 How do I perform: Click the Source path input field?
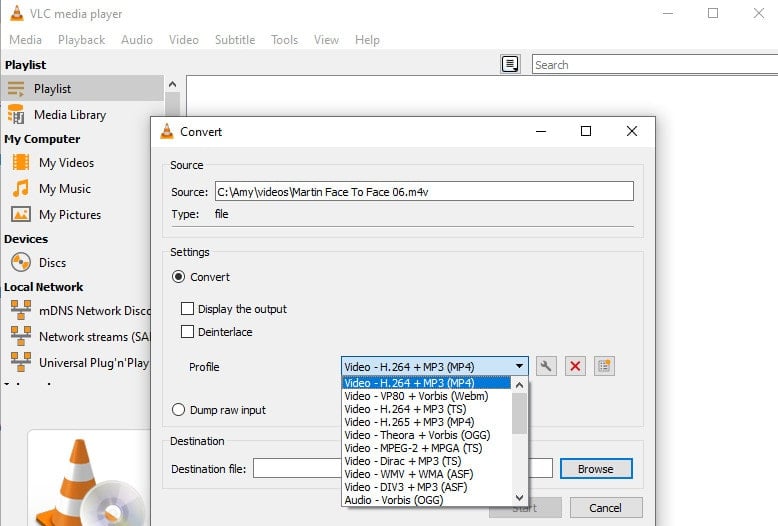coord(424,192)
